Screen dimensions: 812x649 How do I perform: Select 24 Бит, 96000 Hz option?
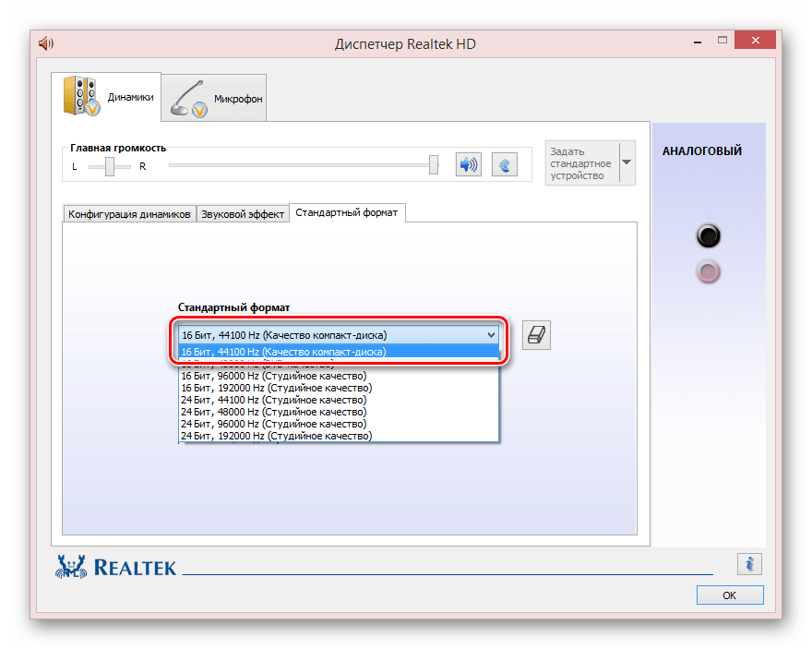tap(339, 424)
